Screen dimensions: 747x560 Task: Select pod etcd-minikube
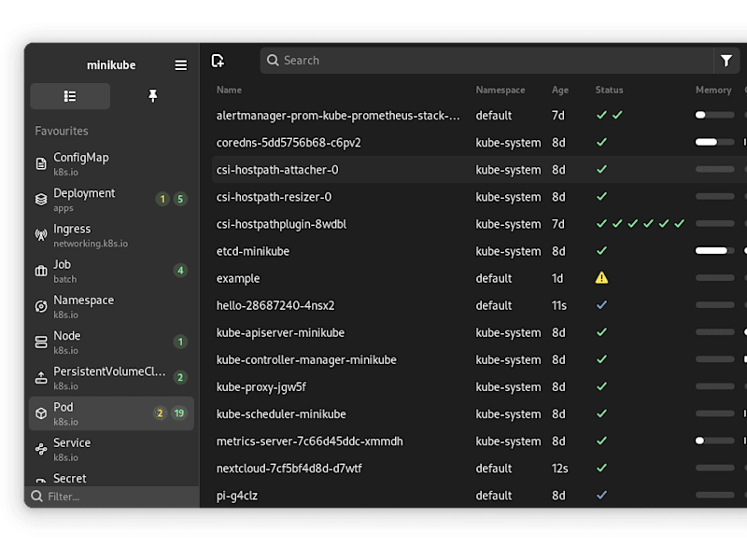click(479, 251)
